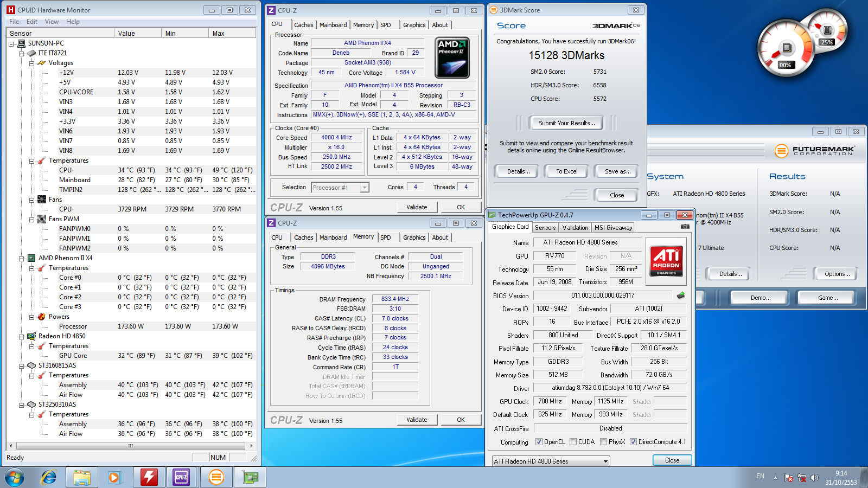Open the View menu in Hardware Monitor
The height and width of the screenshot is (488, 868).
pyautogui.click(x=52, y=22)
